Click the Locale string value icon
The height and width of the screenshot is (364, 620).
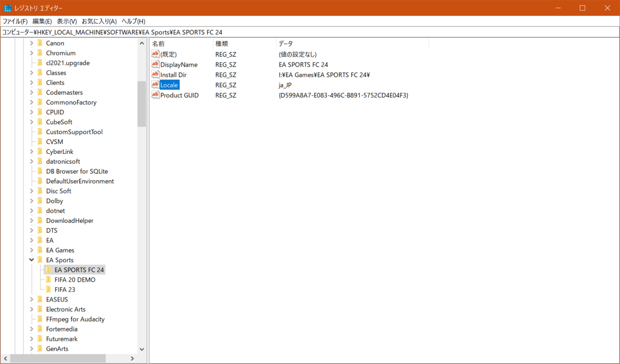pyautogui.click(x=156, y=85)
